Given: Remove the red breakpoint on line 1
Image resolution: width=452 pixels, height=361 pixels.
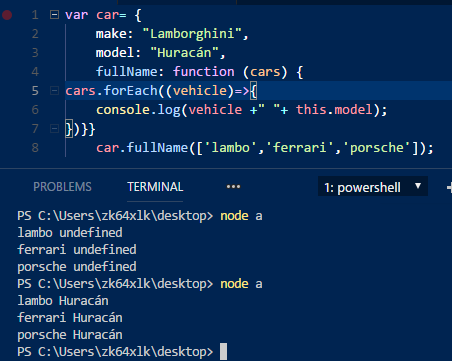Looking at the screenshot, I should point(7,15).
